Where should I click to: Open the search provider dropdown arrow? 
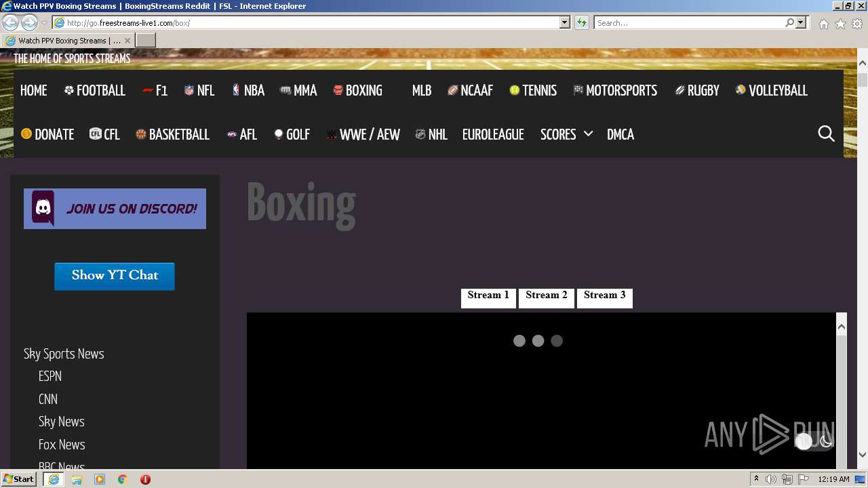[x=802, y=22]
